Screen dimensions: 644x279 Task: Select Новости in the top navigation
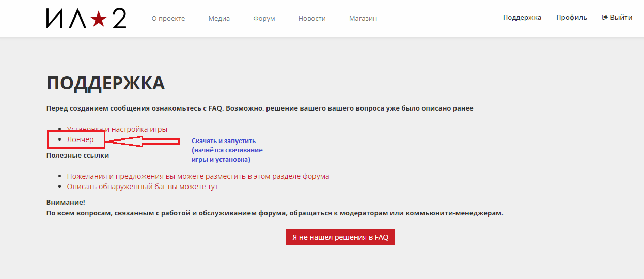click(312, 19)
